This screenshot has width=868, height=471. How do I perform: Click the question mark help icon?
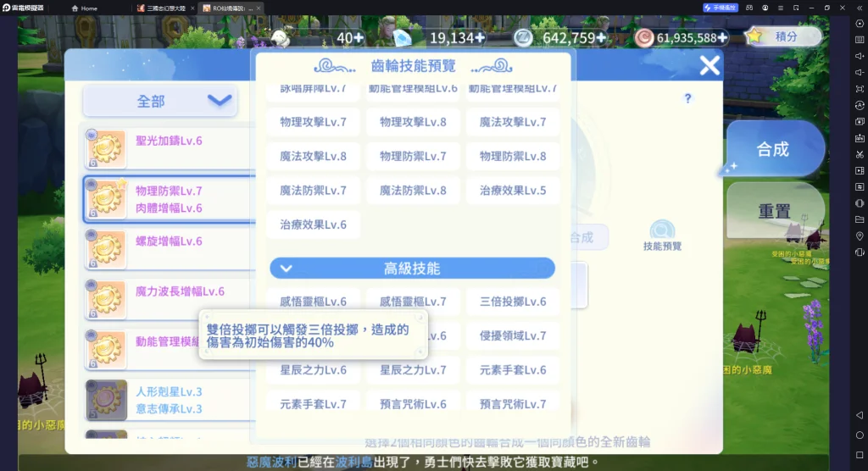coord(687,98)
